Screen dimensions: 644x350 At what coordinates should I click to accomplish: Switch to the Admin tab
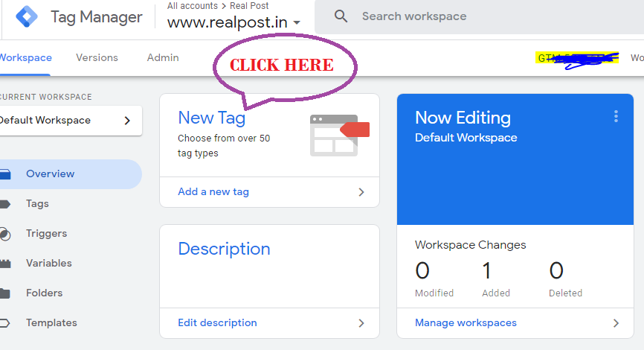click(163, 57)
